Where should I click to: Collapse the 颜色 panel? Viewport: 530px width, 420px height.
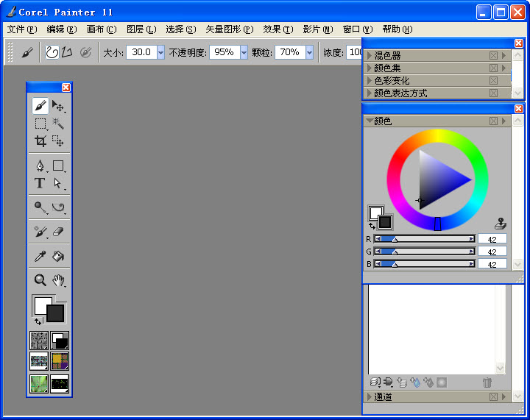click(370, 121)
